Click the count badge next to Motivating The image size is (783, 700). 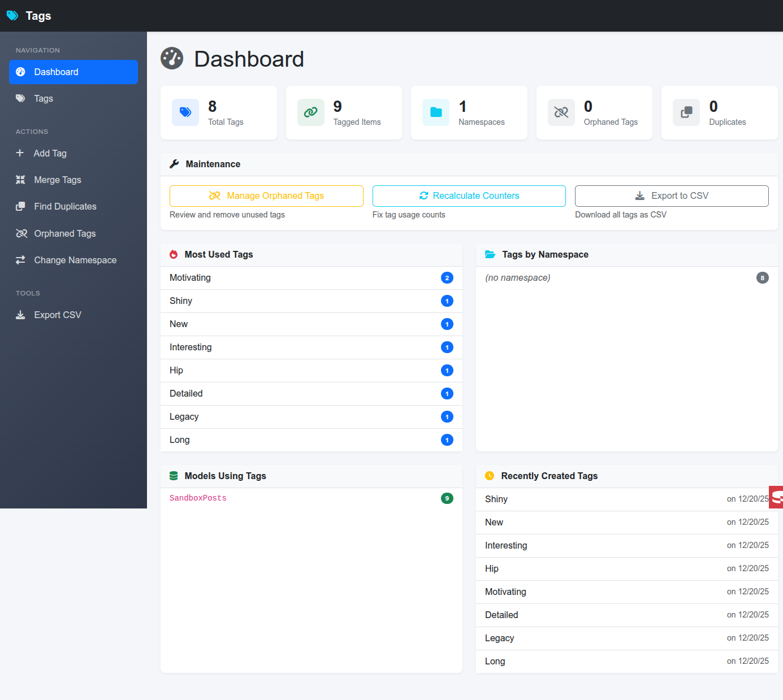(x=447, y=277)
